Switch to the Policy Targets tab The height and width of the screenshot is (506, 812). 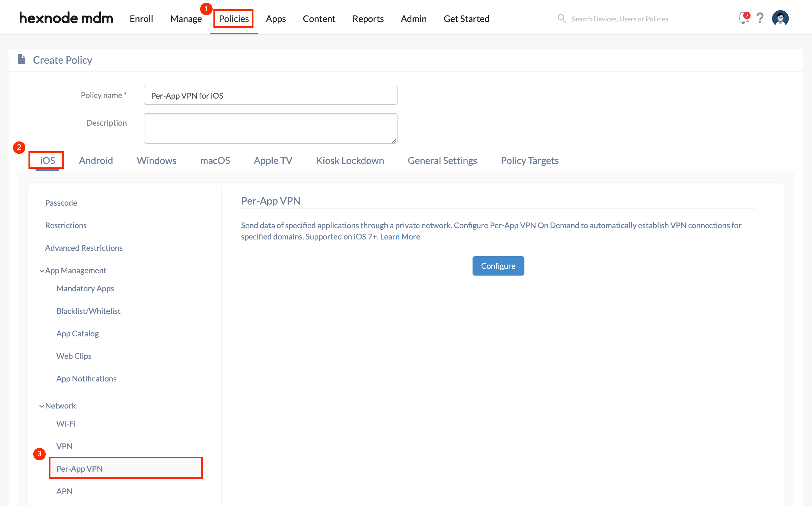(529, 160)
